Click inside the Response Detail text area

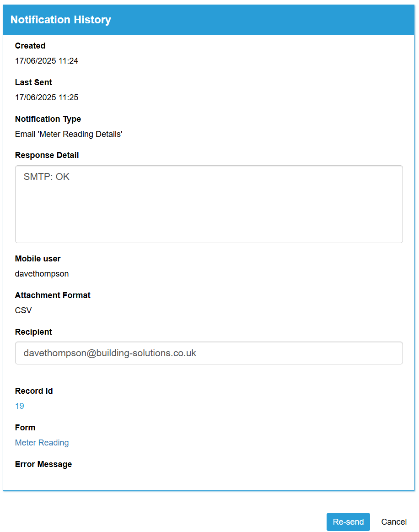(x=209, y=204)
